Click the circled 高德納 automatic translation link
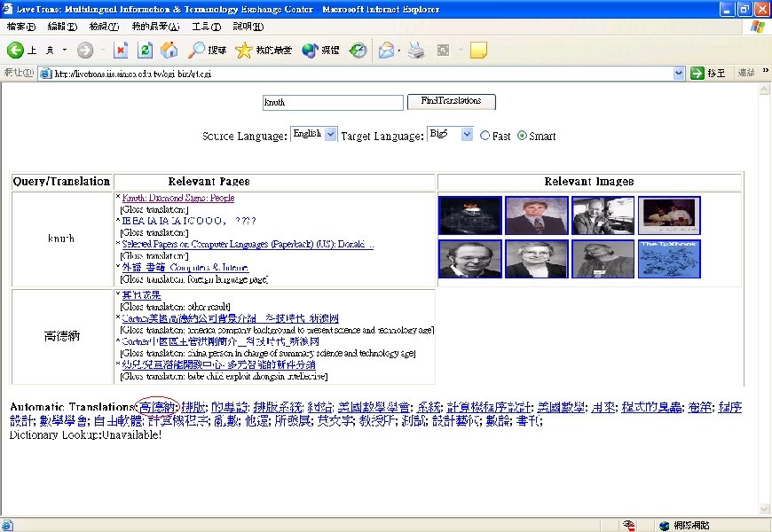The image size is (772, 532). tap(156, 407)
